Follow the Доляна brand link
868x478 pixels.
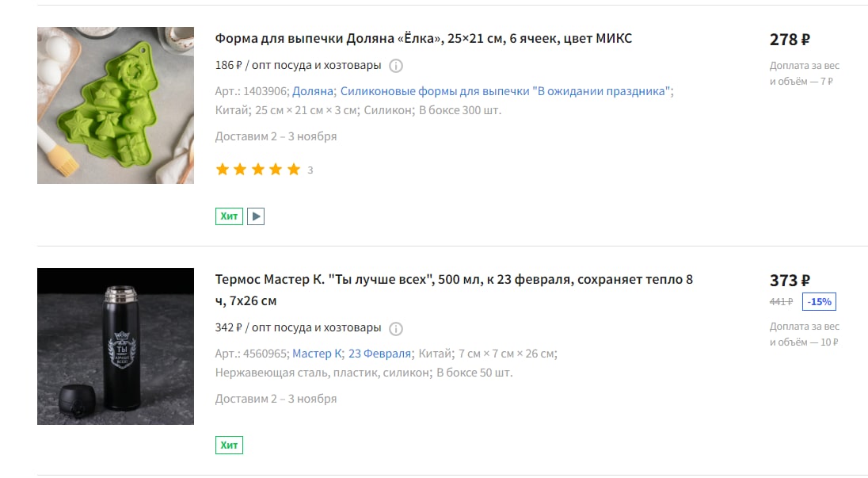coord(313,91)
